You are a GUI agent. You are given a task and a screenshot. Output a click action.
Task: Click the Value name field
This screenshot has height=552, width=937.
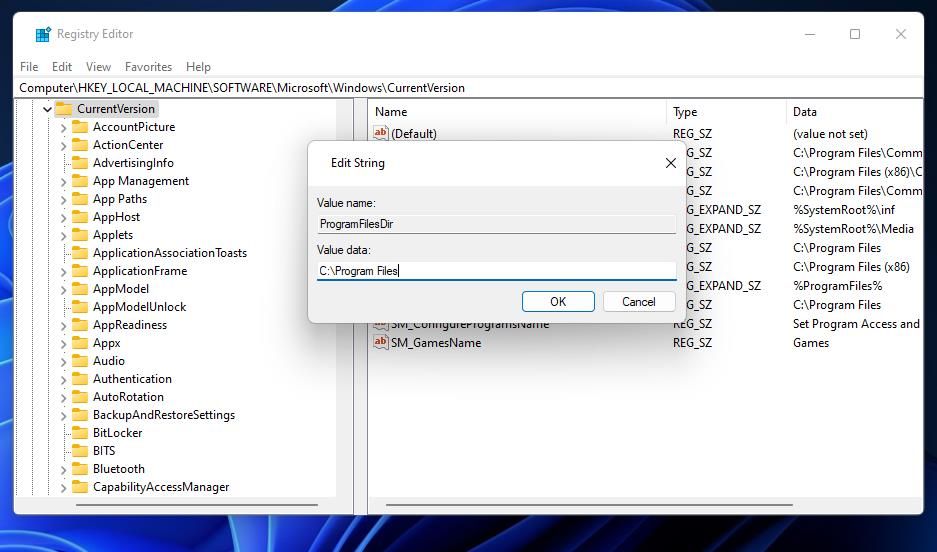point(497,224)
